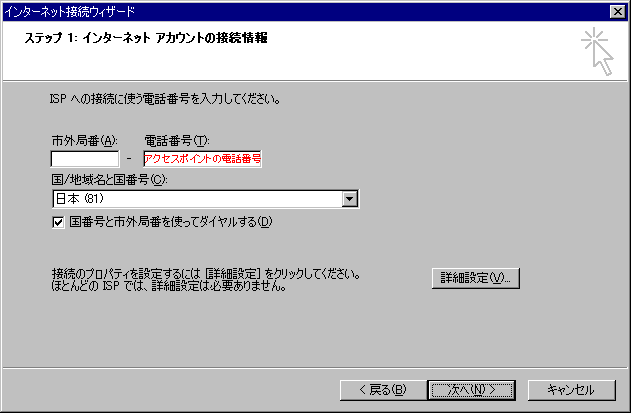Click the インターネット接続ウィザード title bar
Screen dimensions: 631x413
pyautogui.click(x=306, y=12)
